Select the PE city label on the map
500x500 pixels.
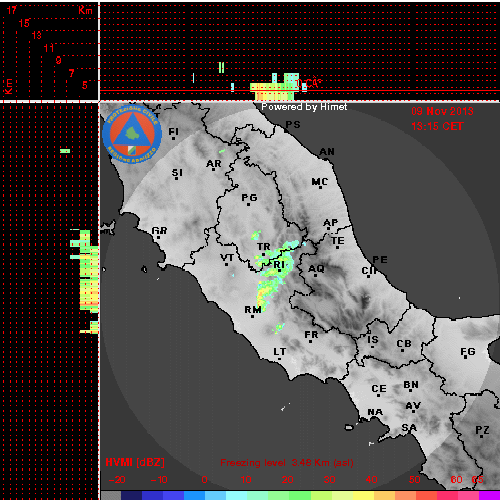[380, 260]
